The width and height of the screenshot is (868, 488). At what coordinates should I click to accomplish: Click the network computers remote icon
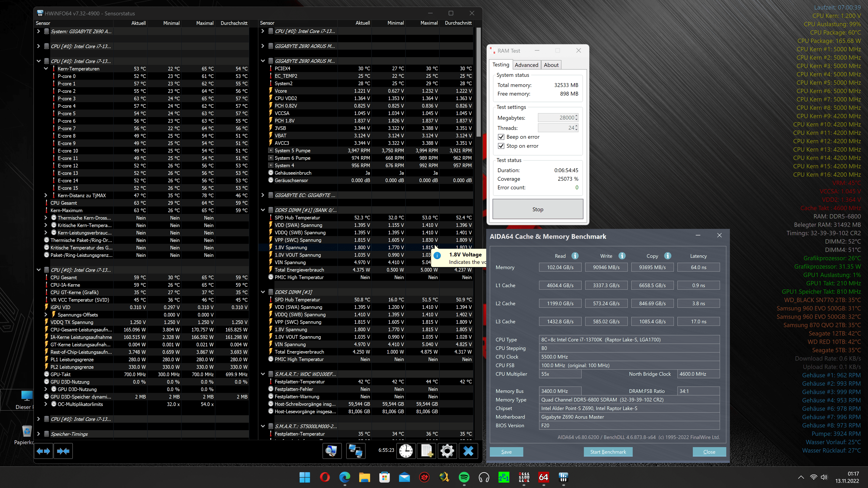(x=355, y=451)
